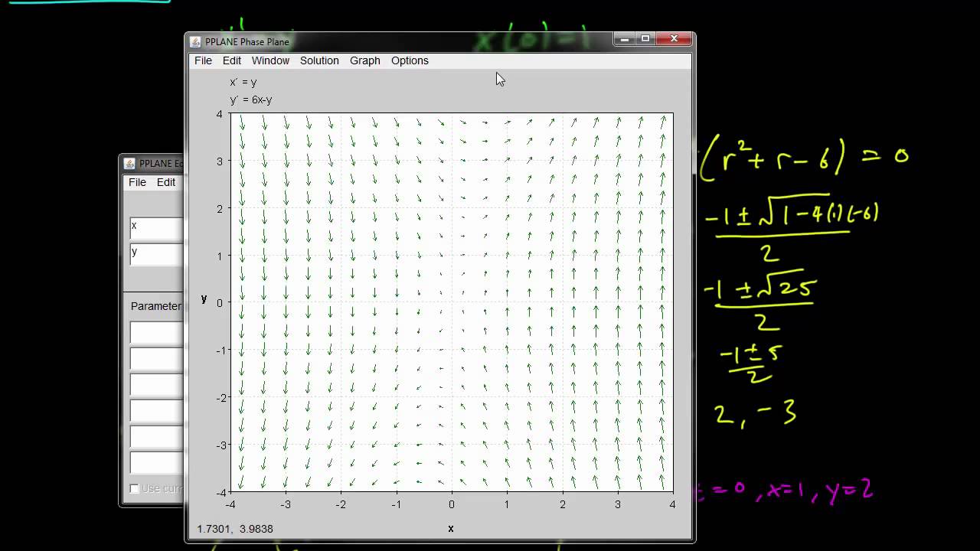Click the second parameter input field

(x=156, y=358)
